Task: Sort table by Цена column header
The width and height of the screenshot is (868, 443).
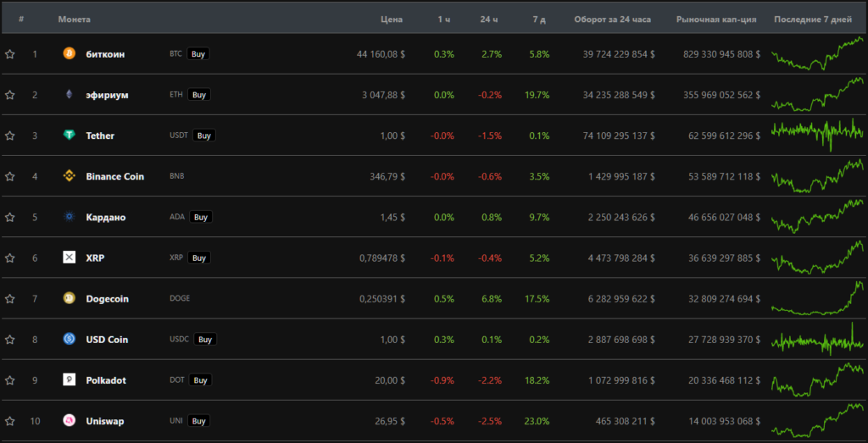Action: tap(392, 19)
